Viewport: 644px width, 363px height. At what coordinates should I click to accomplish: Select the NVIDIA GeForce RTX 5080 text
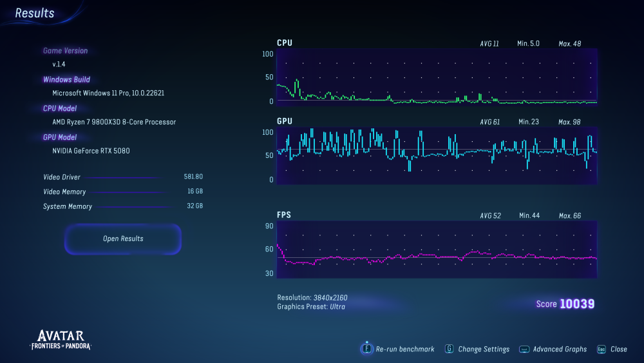coord(95,151)
